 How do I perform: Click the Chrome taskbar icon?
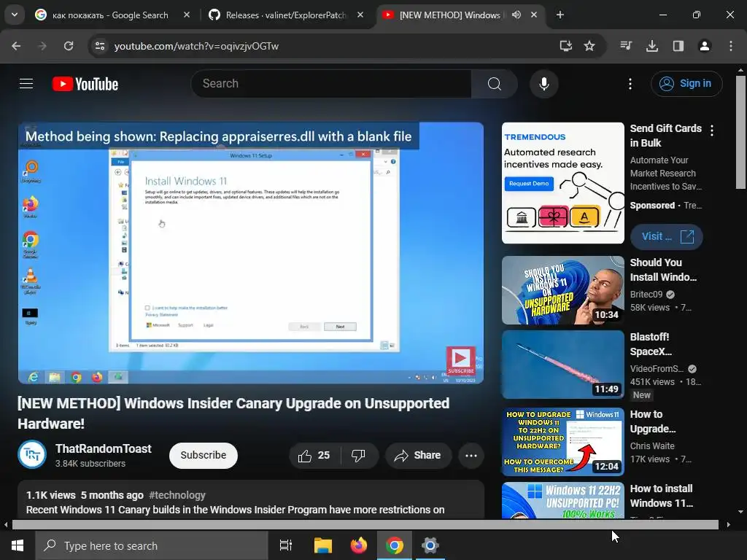(x=395, y=545)
